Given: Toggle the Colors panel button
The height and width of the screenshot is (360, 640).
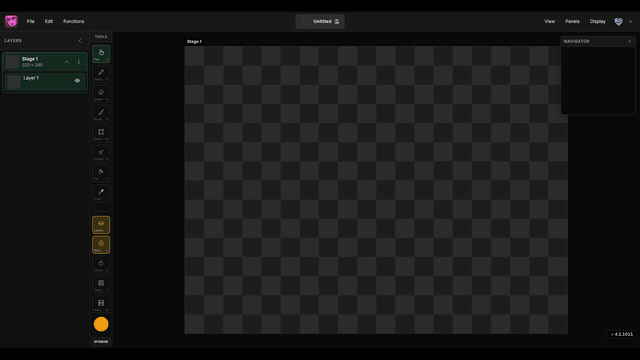Looking at the screenshot, I should pos(101,265).
